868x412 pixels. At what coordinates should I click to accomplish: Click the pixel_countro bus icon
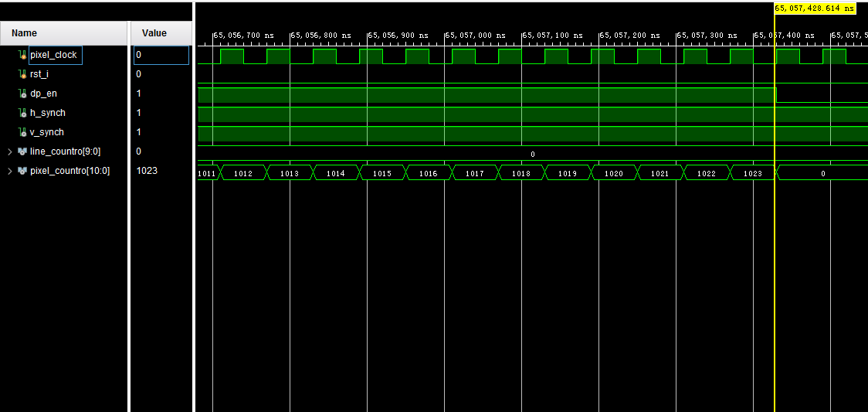pos(22,171)
